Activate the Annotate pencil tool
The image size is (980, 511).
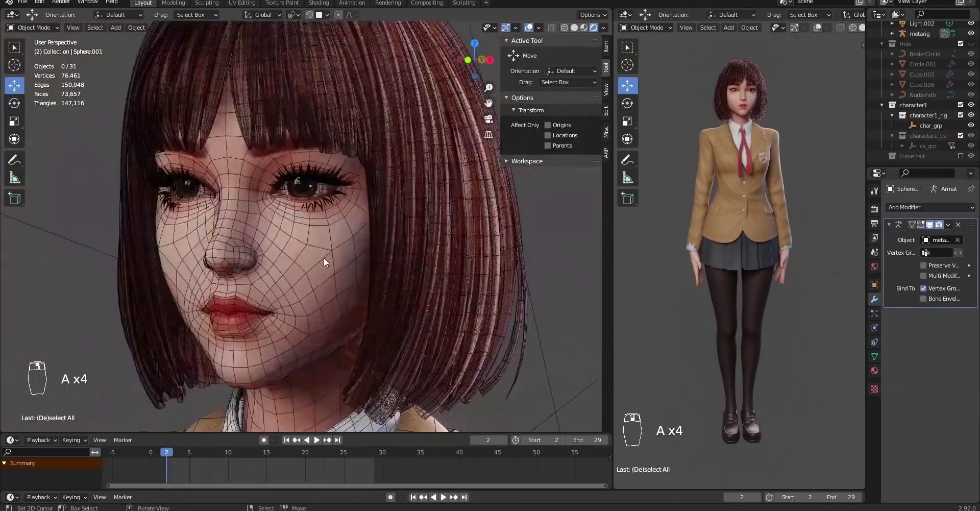click(14, 160)
